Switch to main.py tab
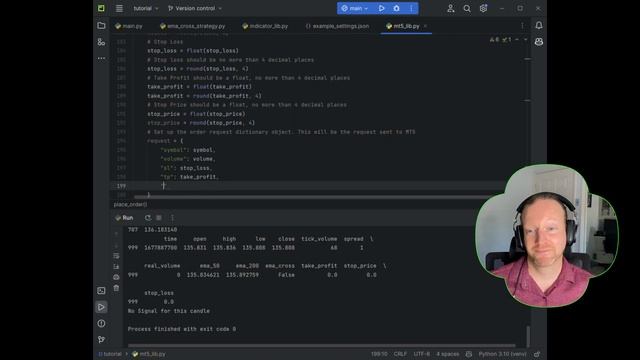The height and width of the screenshot is (360, 640). pyautogui.click(x=129, y=26)
